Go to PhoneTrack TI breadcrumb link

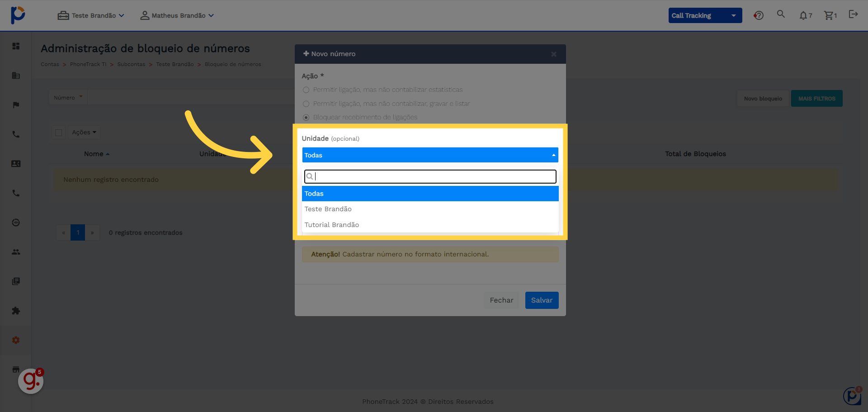point(88,64)
